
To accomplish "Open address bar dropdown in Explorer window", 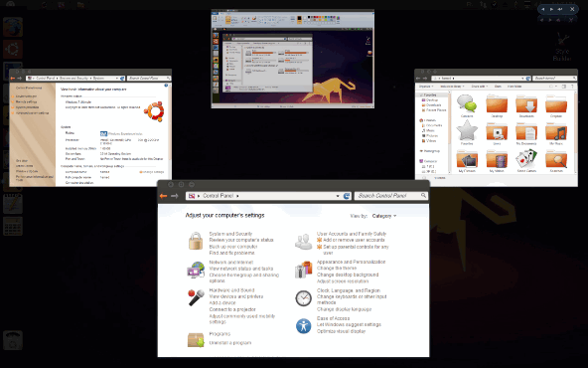I will coord(522,79).
